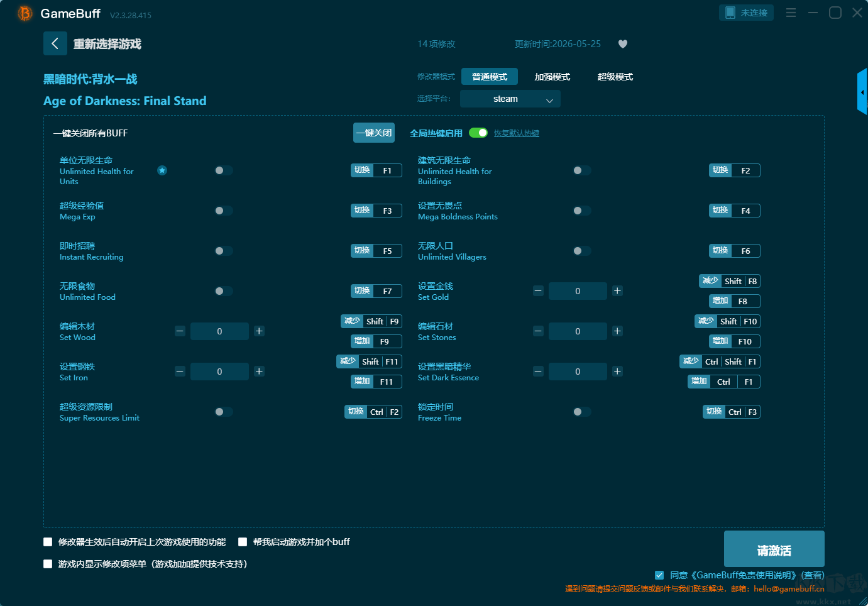Click Shift F9 decrease hotkey for Set Wood
The height and width of the screenshot is (606, 868).
371,321
